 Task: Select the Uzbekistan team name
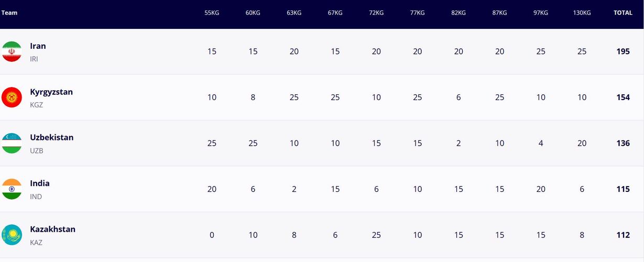tap(51, 138)
